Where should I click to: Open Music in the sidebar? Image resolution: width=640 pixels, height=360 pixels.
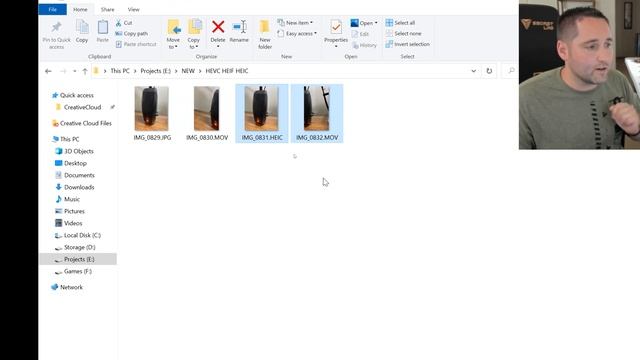point(71,199)
